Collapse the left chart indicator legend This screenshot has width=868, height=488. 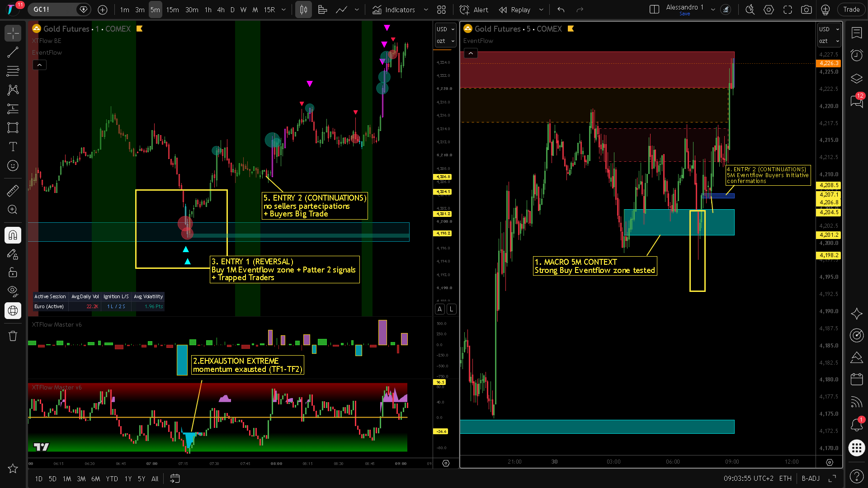tap(39, 65)
